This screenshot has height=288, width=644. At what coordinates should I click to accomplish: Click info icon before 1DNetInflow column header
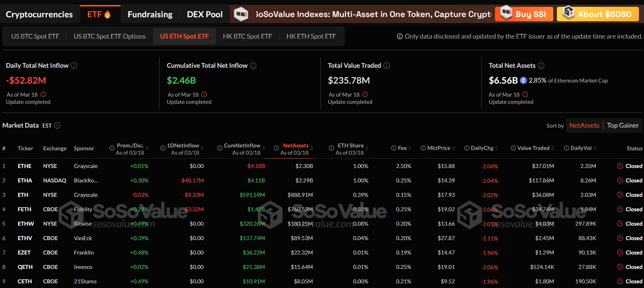(x=163, y=148)
